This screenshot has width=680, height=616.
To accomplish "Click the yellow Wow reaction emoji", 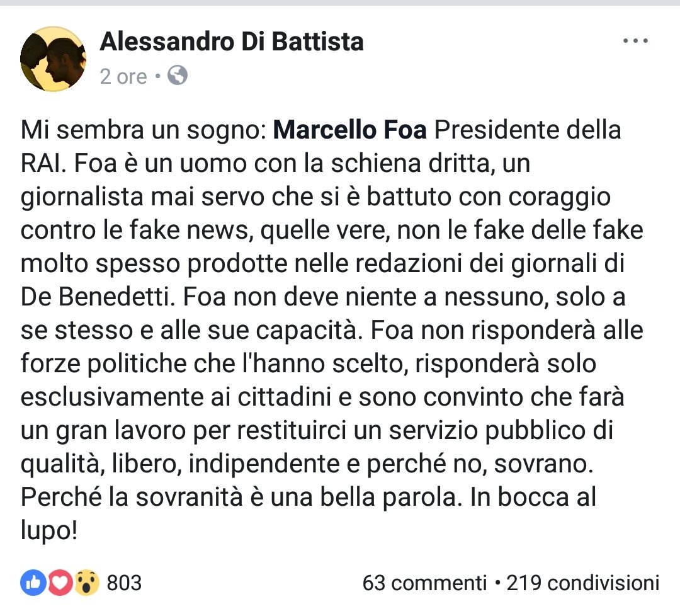I will [x=86, y=583].
